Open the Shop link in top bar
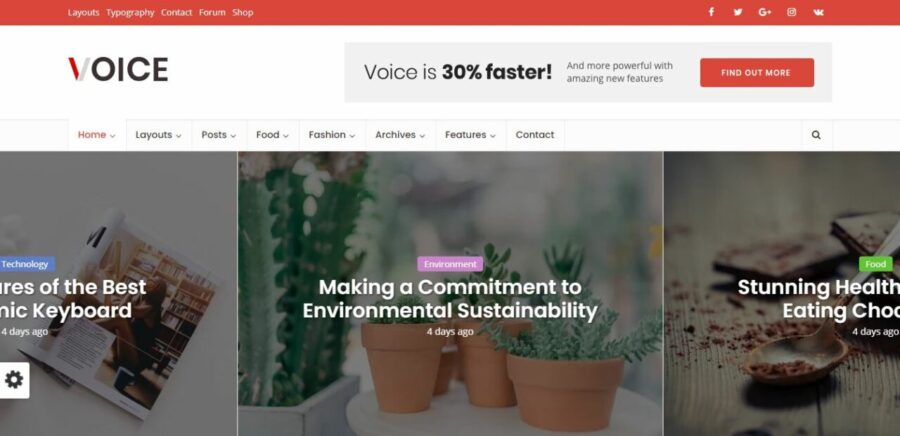The height and width of the screenshot is (436, 900). (242, 13)
